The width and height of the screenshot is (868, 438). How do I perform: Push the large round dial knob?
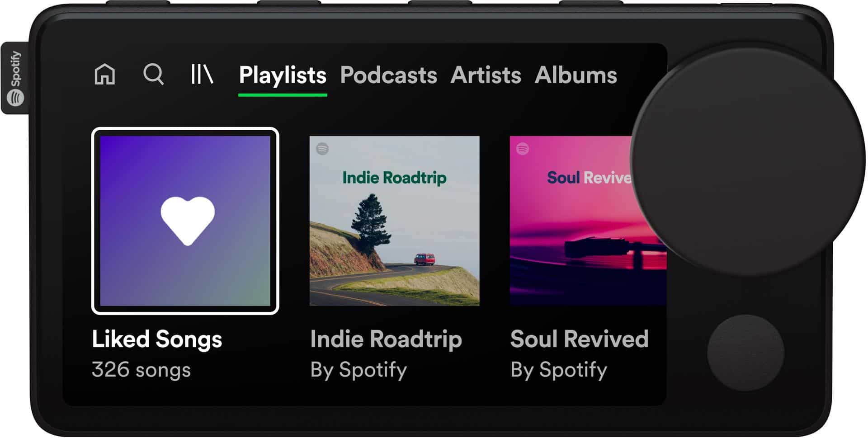point(748,162)
